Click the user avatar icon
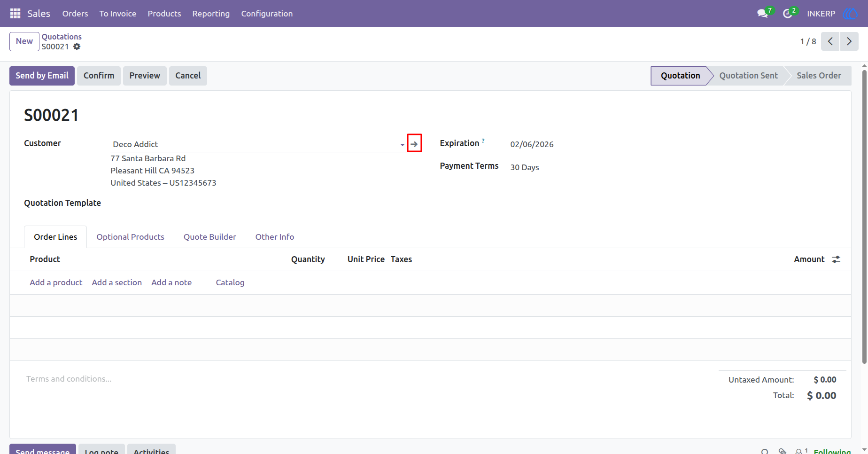Viewport: 868px width, 454px height. (850, 14)
